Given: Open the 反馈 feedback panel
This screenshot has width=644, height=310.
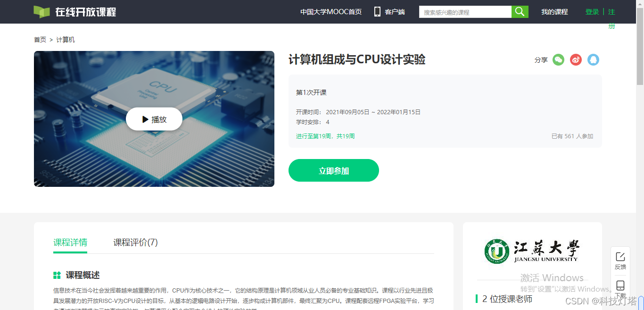Looking at the screenshot, I should click(x=620, y=259).
